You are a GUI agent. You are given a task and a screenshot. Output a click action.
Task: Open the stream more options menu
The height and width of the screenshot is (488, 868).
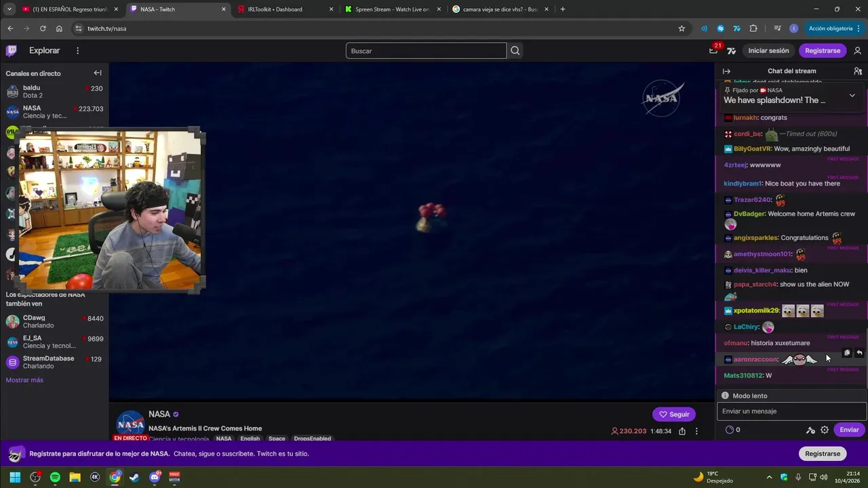(696, 431)
